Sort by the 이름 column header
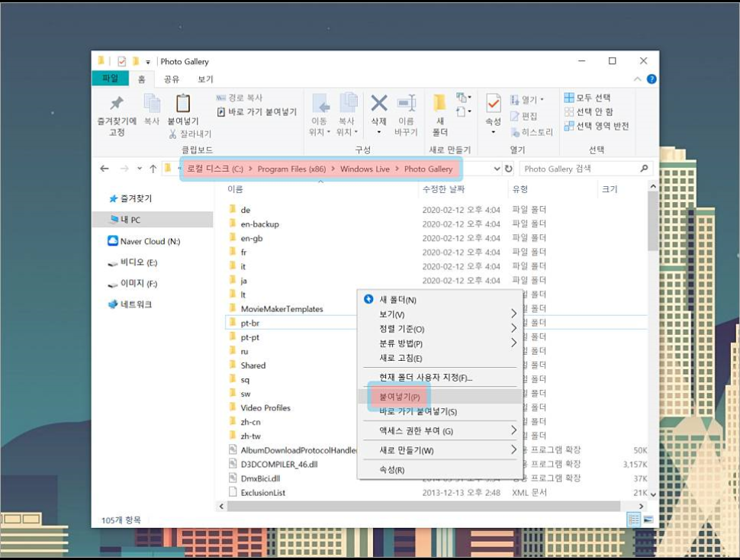This screenshot has height=560, width=740. click(x=235, y=189)
